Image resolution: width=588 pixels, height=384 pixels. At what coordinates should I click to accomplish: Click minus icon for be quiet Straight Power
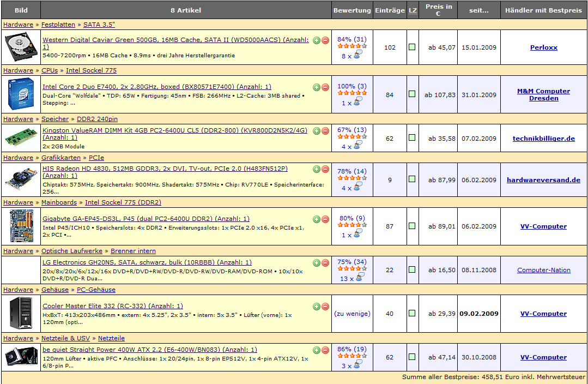coord(325,350)
